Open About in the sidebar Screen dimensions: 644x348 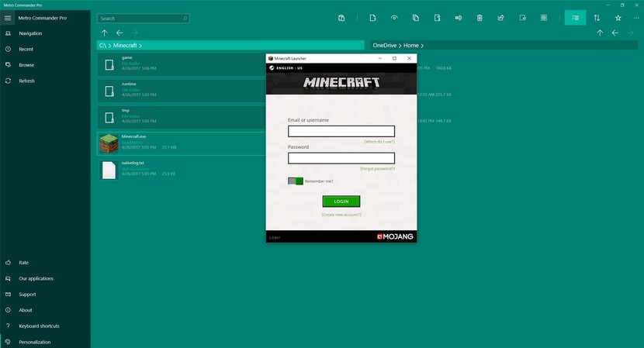pos(45,310)
